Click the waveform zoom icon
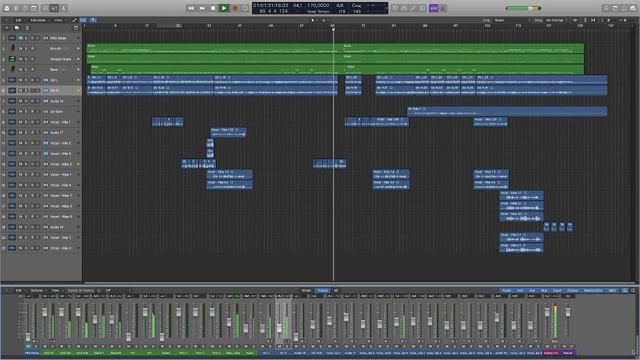 coord(575,20)
